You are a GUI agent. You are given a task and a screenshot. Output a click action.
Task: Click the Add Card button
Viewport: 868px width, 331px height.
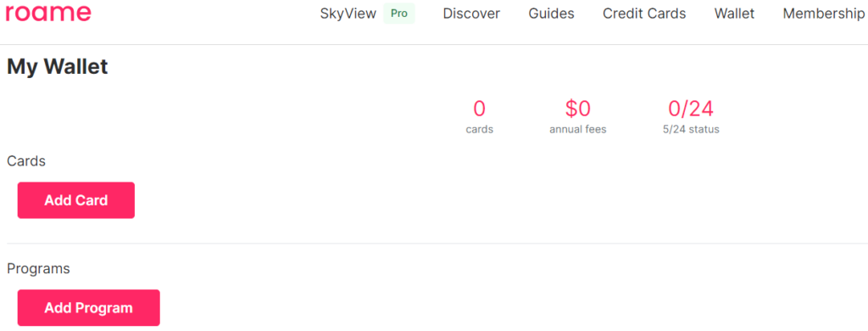(x=75, y=200)
